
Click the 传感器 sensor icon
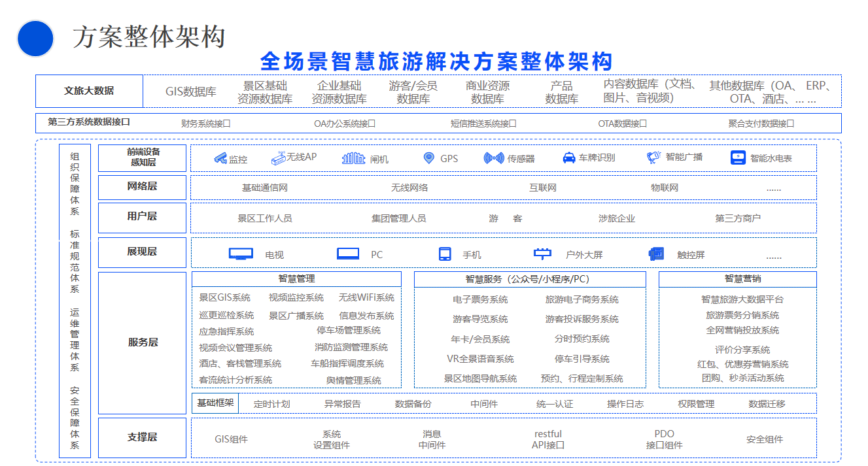coord(494,158)
